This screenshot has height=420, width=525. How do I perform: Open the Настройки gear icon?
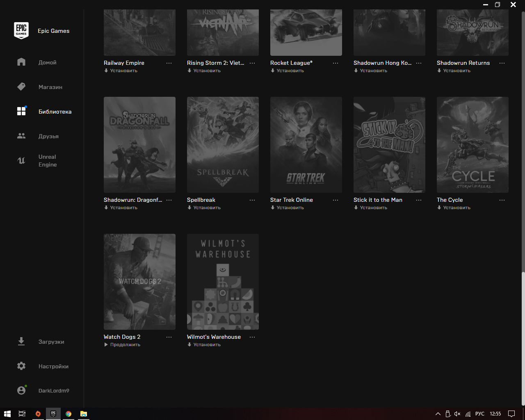pos(21,366)
